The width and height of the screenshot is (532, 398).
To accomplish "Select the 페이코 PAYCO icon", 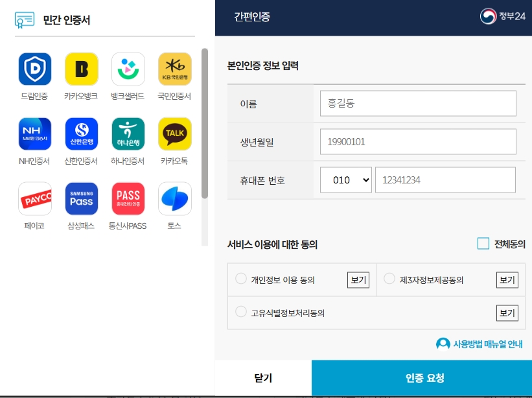I will (x=35, y=198).
